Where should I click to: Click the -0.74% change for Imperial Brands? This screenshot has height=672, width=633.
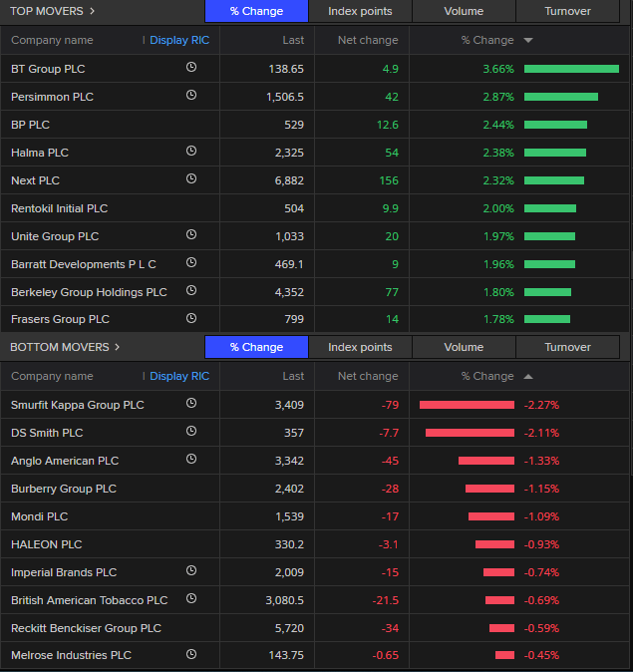click(541, 572)
